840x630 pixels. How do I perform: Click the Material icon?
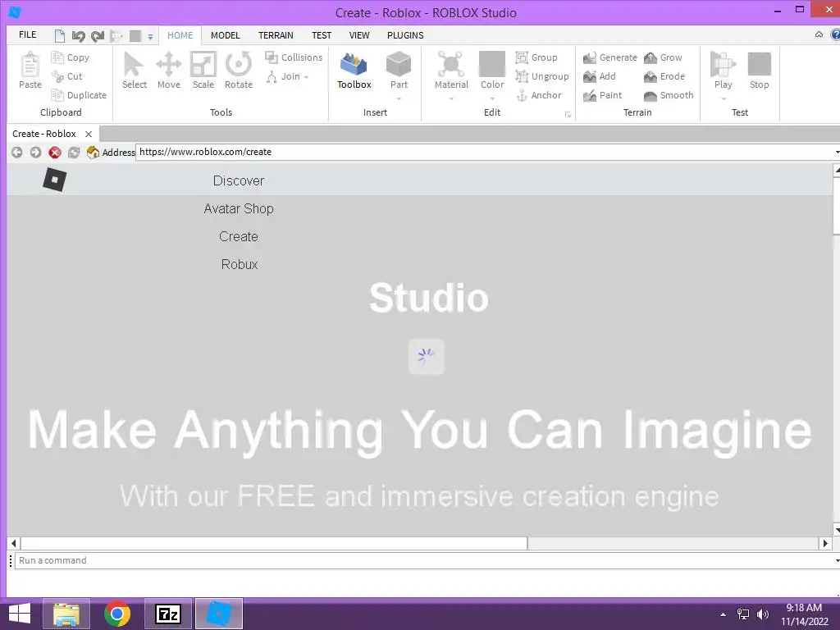tap(451, 64)
